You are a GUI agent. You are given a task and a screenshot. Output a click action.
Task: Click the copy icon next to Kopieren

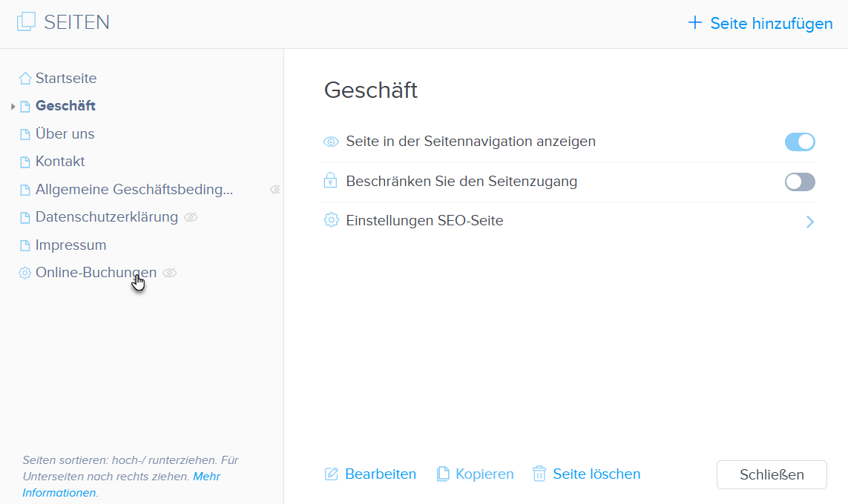click(x=443, y=474)
